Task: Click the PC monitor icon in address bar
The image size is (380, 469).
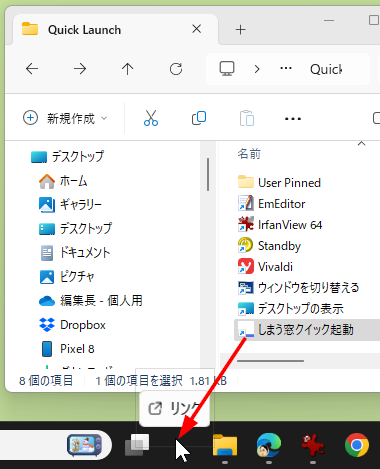Action: [227, 69]
